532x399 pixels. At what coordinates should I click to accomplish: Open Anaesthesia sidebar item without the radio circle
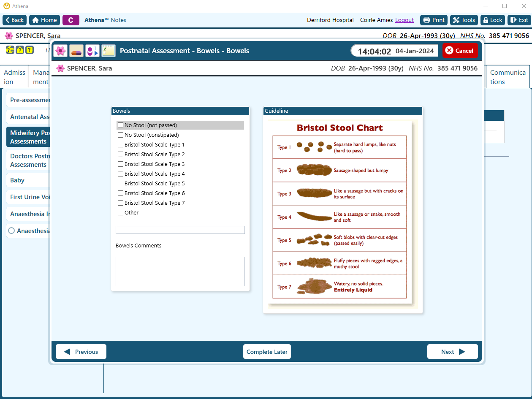click(29, 214)
